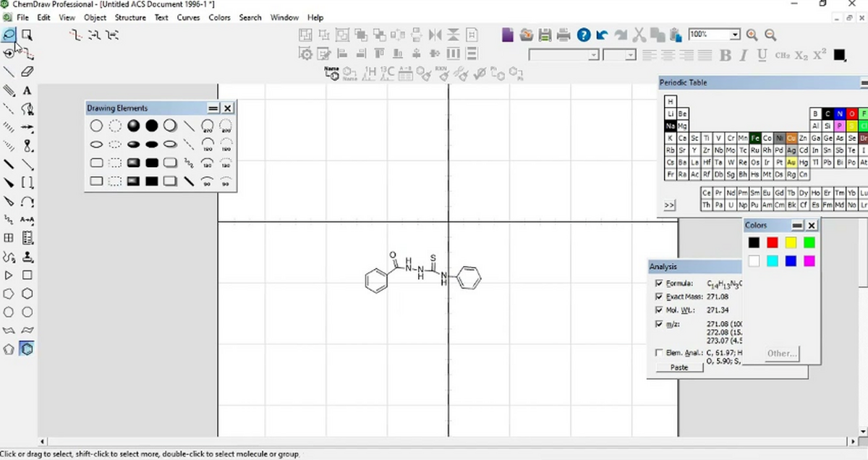Click the Convert Name to Structure icon
Viewport: 868px width, 460px height.
[332, 72]
